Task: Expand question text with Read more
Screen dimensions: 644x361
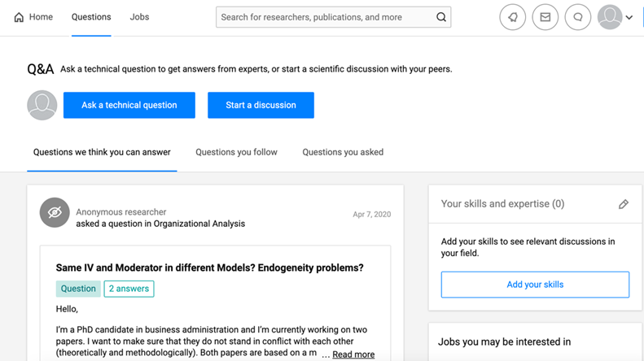Action: pos(353,354)
